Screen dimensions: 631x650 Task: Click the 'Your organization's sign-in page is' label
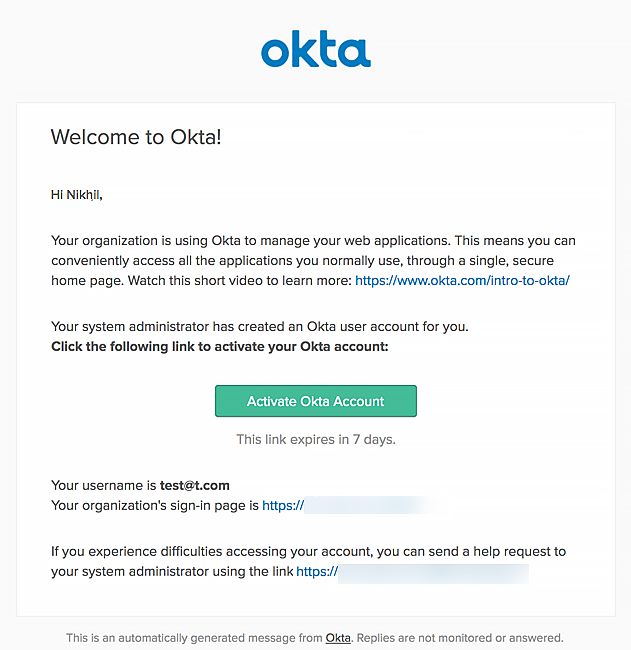click(155, 506)
